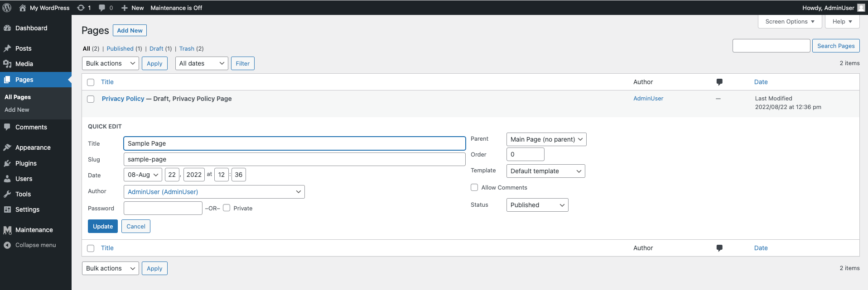Click the plus New icon in admin bar
The height and width of the screenshot is (290, 868).
click(125, 8)
